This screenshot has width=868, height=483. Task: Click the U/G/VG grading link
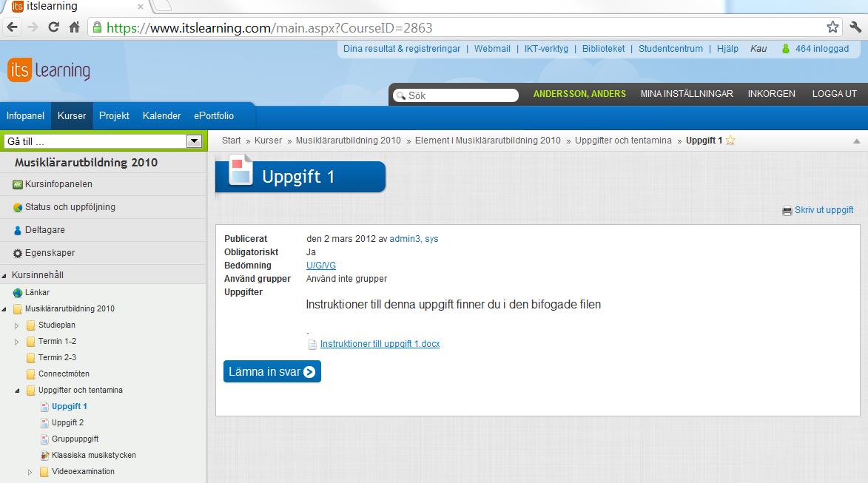point(321,266)
